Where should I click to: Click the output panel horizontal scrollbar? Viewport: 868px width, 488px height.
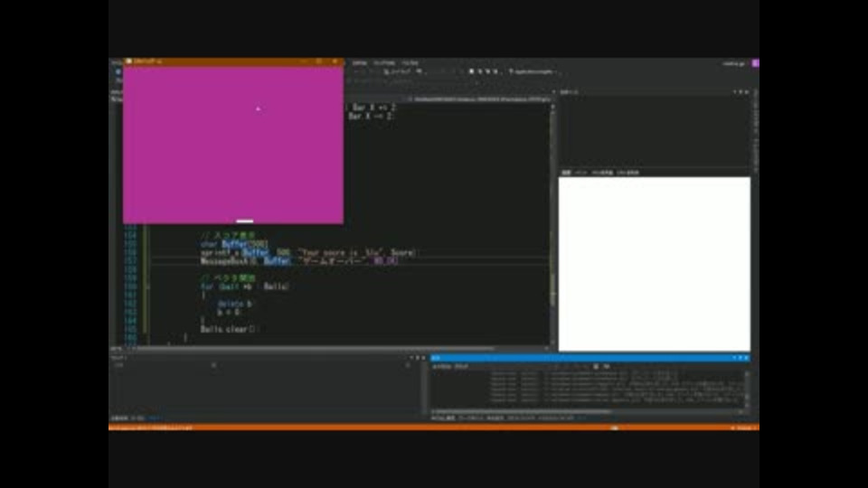pos(587,412)
